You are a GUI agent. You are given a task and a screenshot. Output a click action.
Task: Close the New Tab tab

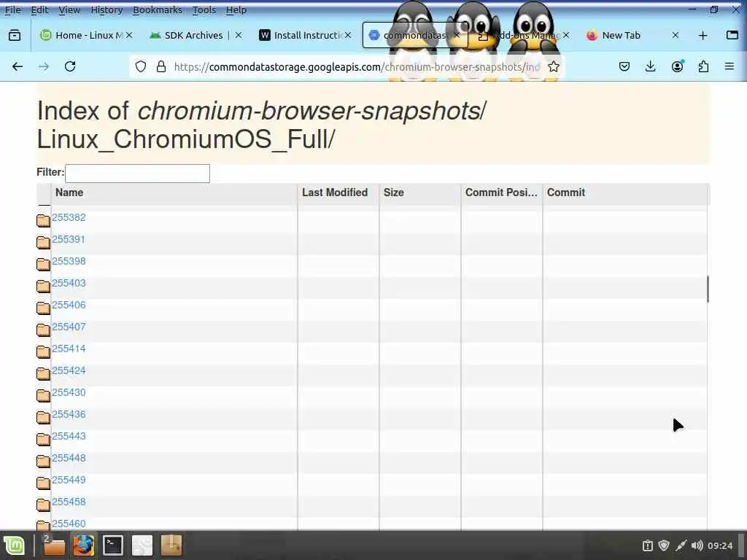[x=675, y=35]
